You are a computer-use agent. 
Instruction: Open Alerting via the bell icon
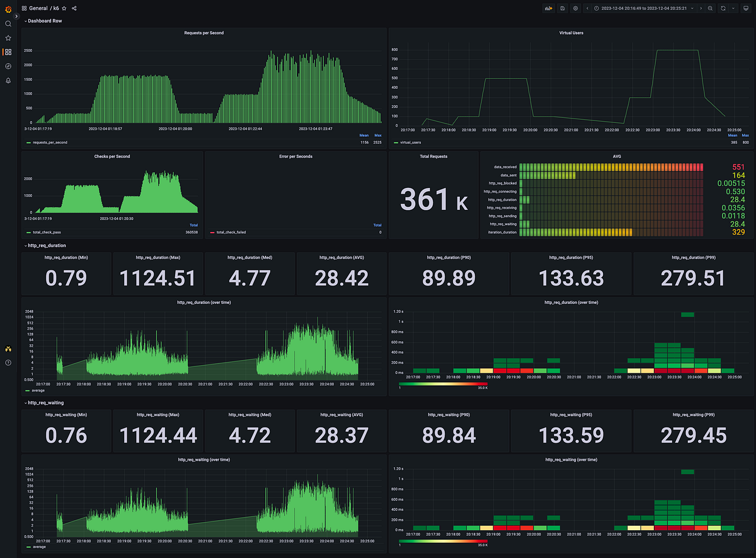(x=8, y=80)
